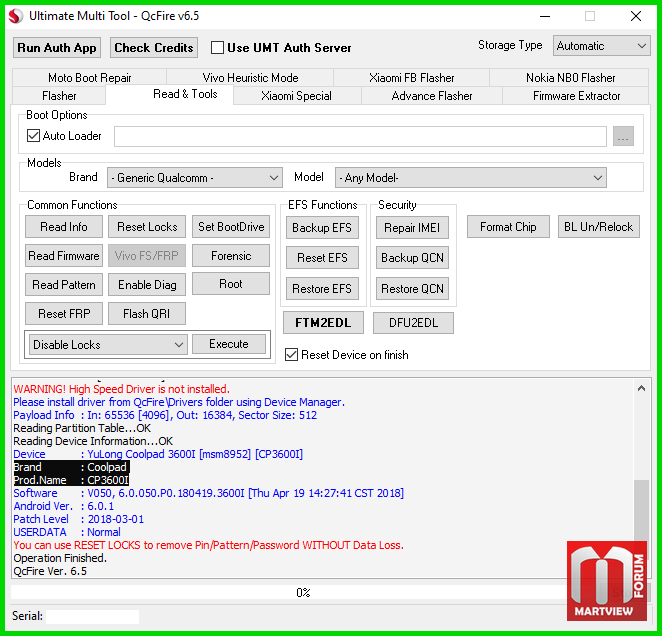The width and height of the screenshot is (662, 636).
Task: Click Reset FRP button
Action: pyautogui.click(x=64, y=314)
